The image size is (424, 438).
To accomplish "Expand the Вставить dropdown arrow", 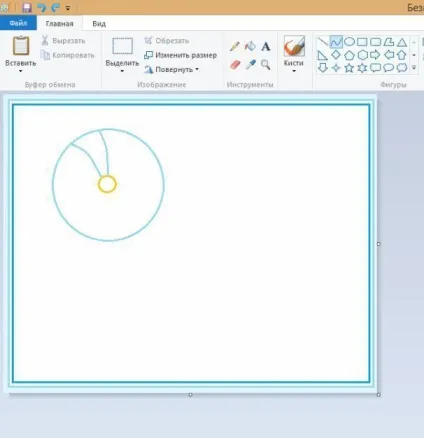I will point(20,71).
